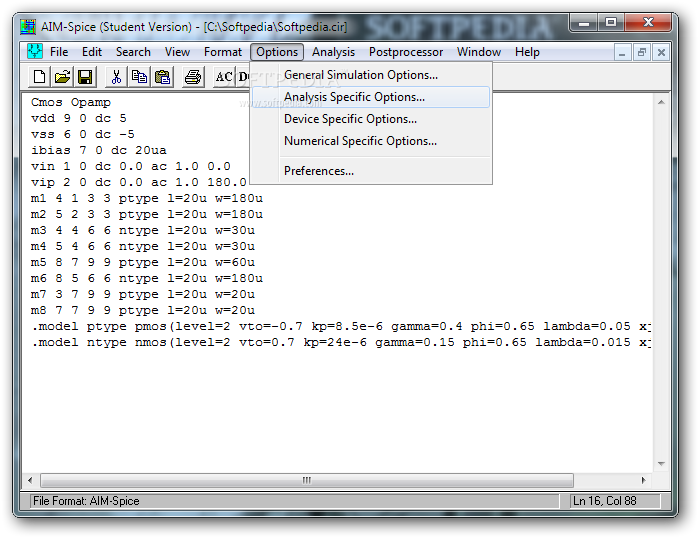Screen dimensions: 699x538
Task: Close the AIM-Spice main window
Action: [648, 23]
